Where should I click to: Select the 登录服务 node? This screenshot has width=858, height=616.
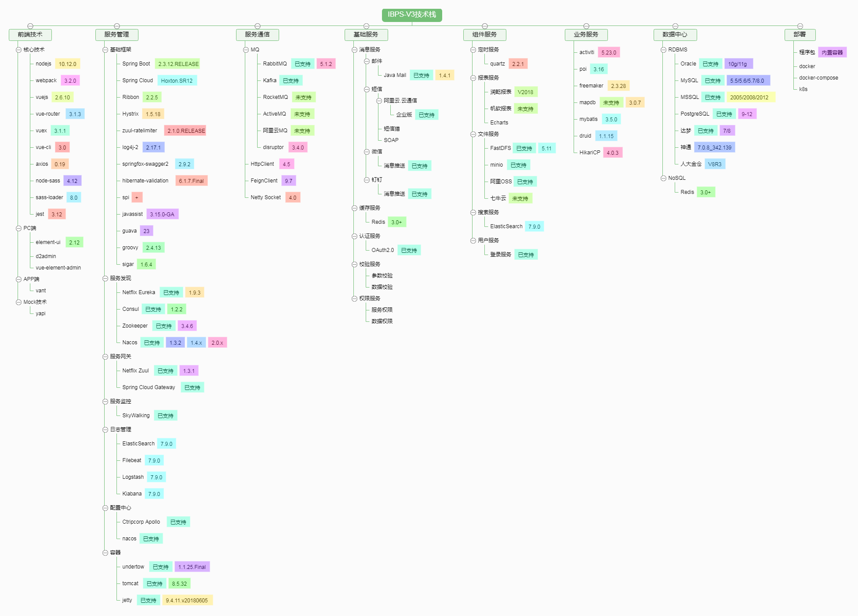coord(501,255)
